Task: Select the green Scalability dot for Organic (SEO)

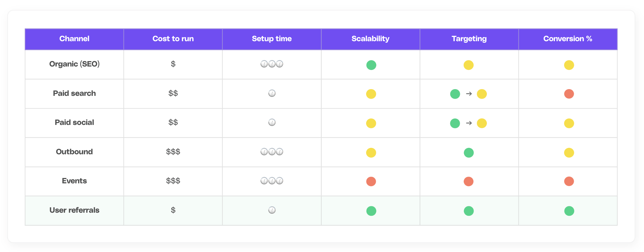Action: (371, 65)
